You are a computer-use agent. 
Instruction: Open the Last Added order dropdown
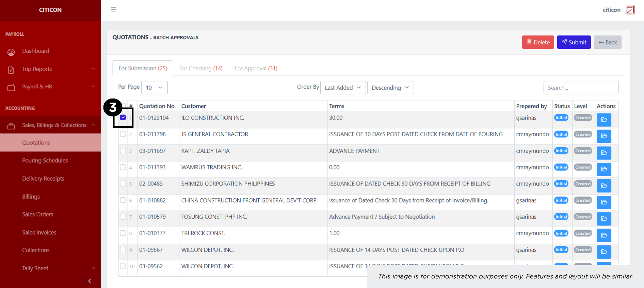[x=343, y=88]
